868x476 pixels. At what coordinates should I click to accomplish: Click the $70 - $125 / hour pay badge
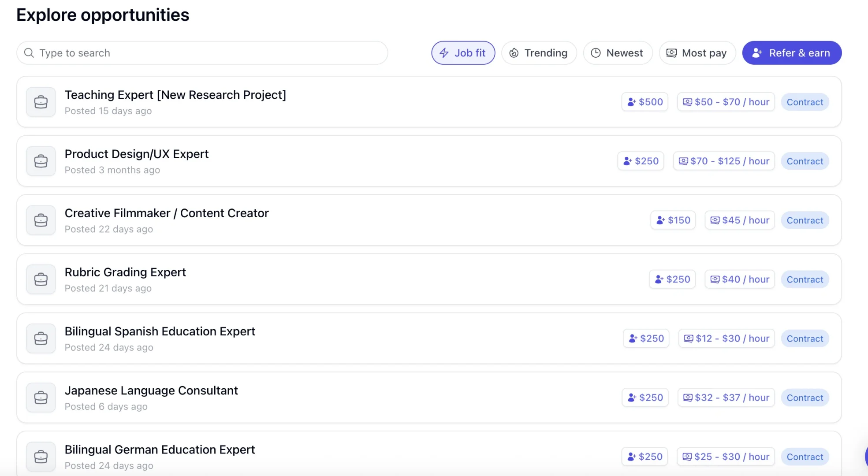click(723, 161)
